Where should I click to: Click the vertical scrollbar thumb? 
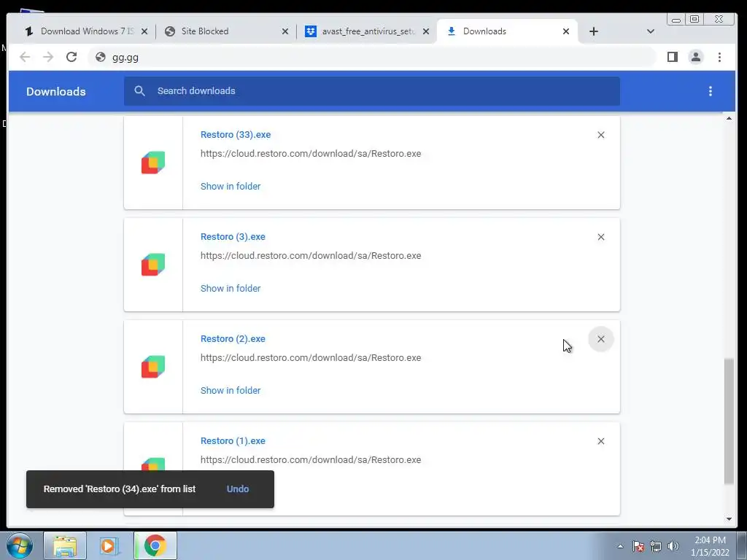(x=729, y=421)
